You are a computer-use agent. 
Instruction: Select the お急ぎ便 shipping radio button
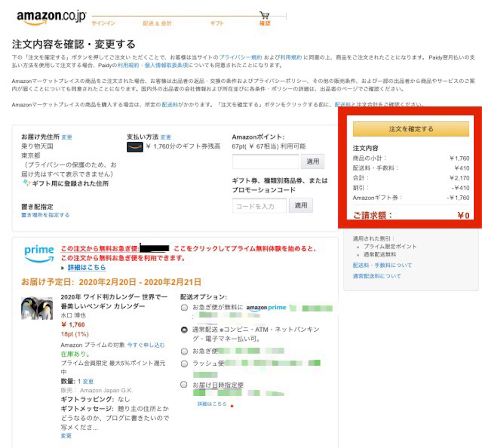click(184, 351)
